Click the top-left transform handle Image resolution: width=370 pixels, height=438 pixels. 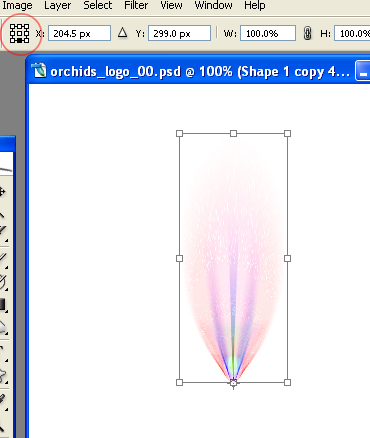(179, 134)
